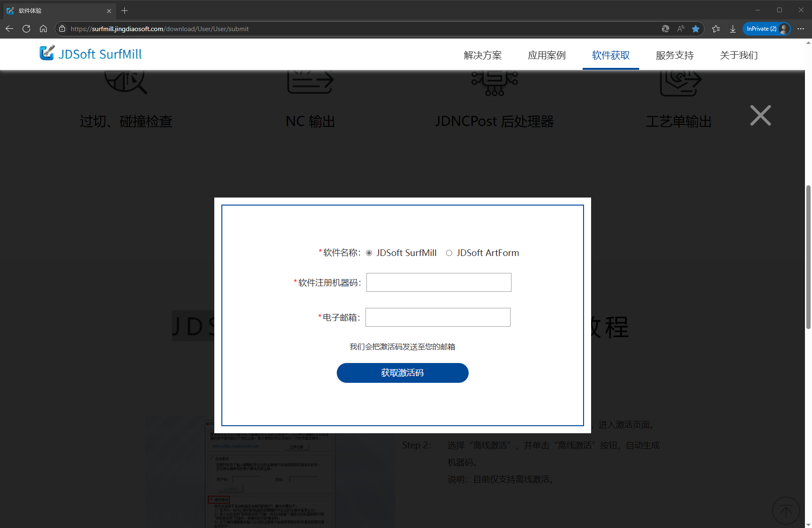Refresh the current page
Image resolution: width=812 pixels, height=528 pixels.
pyautogui.click(x=26, y=29)
